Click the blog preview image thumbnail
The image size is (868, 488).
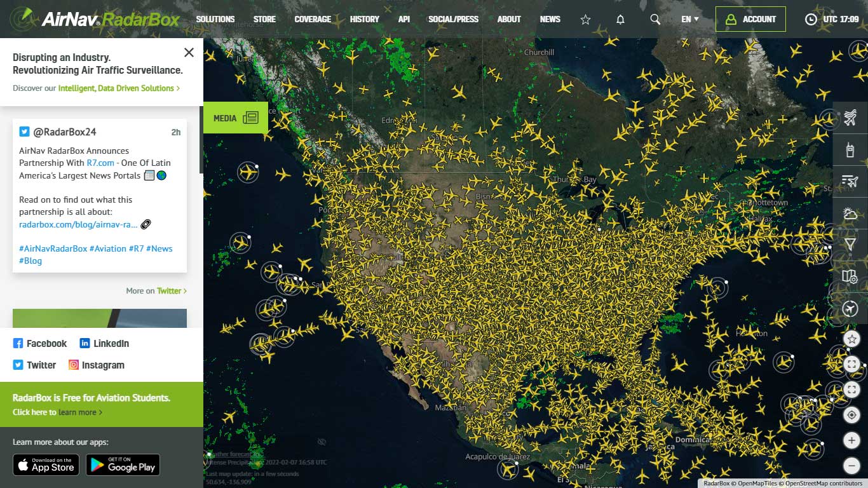click(100, 318)
